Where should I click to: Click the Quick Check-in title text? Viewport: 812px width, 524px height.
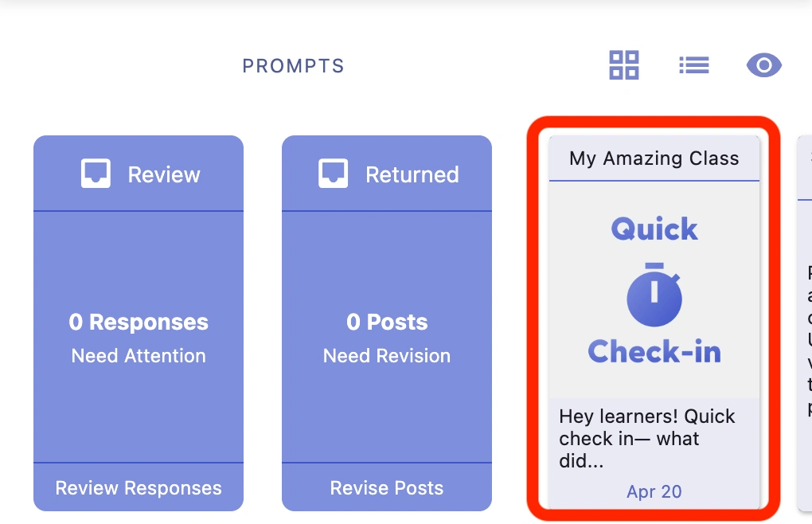[x=654, y=350]
